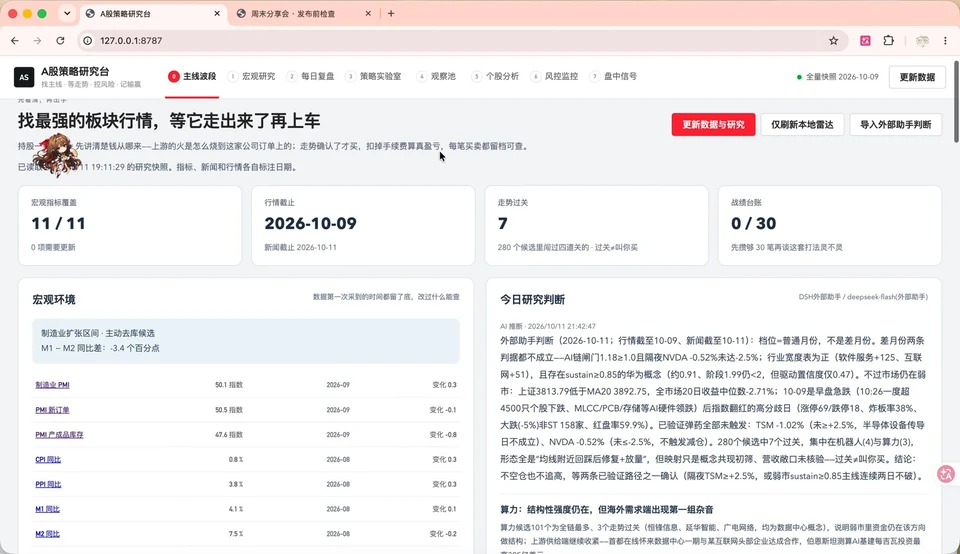Click the 50.1 指数 value in PMI row
Viewport: 960px width, 554px height.
coord(228,385)
